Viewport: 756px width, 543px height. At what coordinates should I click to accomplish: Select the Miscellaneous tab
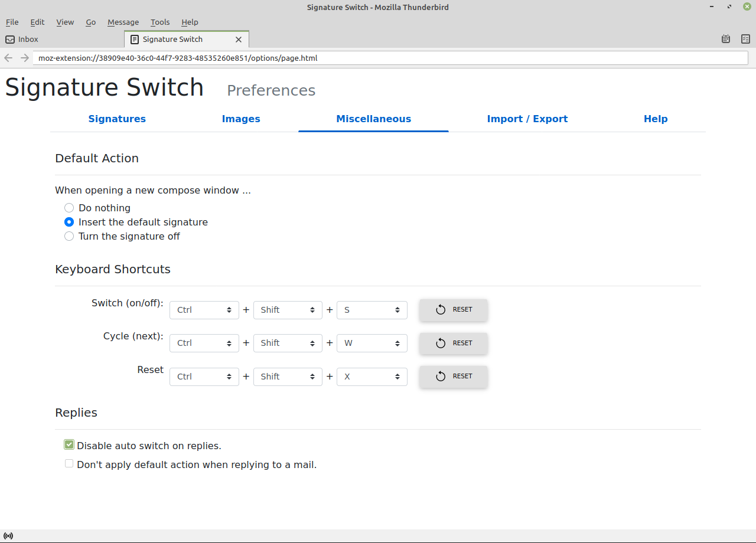click(374, 119)
